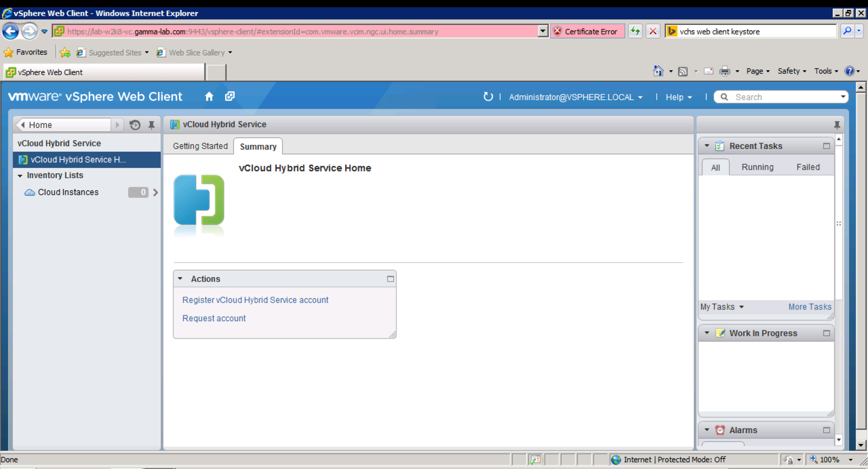Minimize the Recent Tasks portlet

826,146
